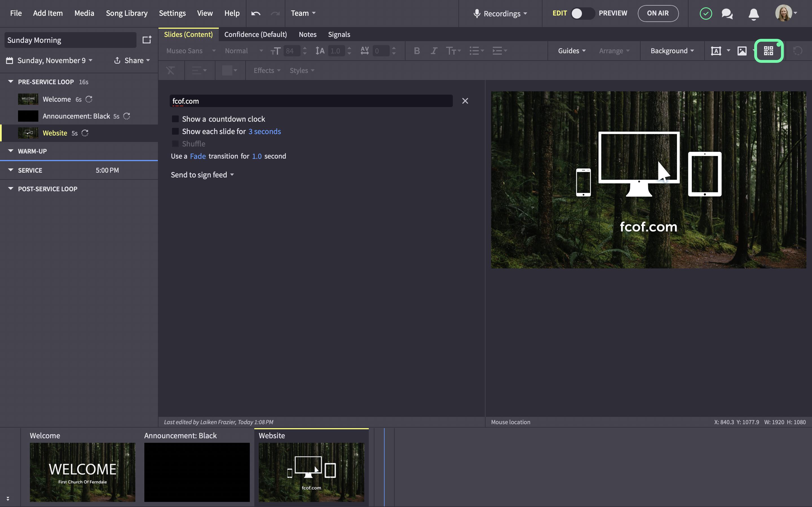
Task: Open the Background dropdown
Action: click(x=672, y=51)
